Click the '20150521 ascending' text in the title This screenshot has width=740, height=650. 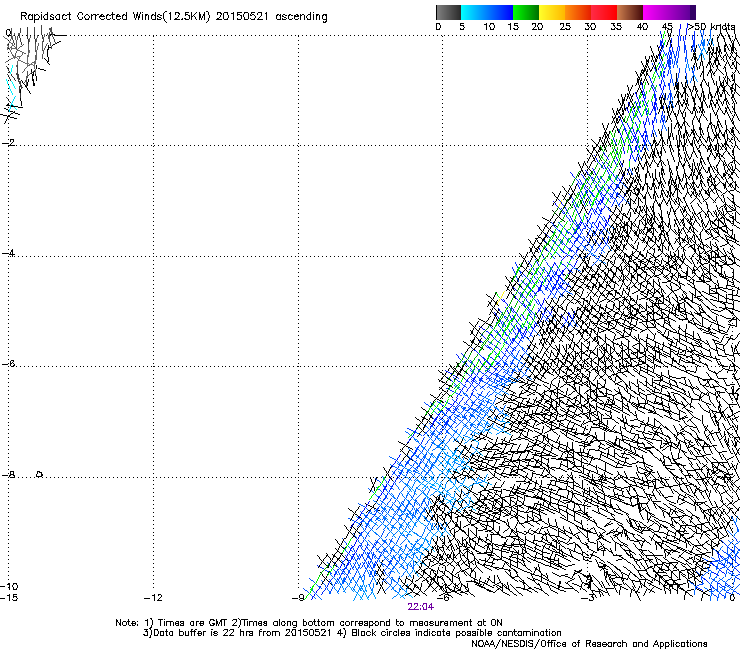271,17
